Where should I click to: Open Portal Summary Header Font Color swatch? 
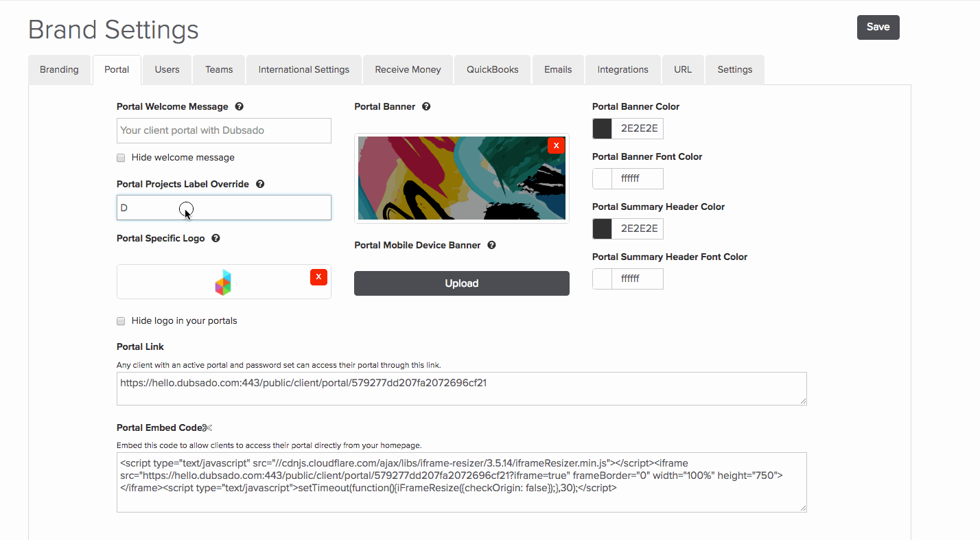[603, 279]
